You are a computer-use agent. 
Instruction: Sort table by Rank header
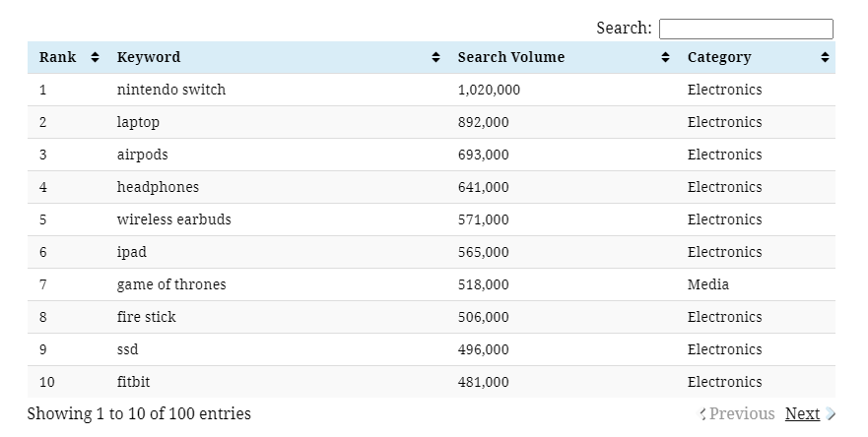tap(57, 58)
